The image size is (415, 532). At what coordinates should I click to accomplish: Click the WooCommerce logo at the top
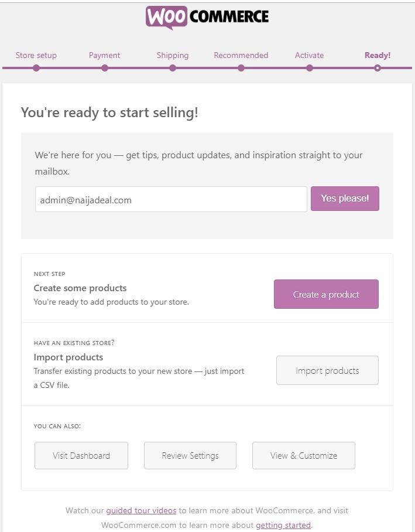tap(207, 17)
